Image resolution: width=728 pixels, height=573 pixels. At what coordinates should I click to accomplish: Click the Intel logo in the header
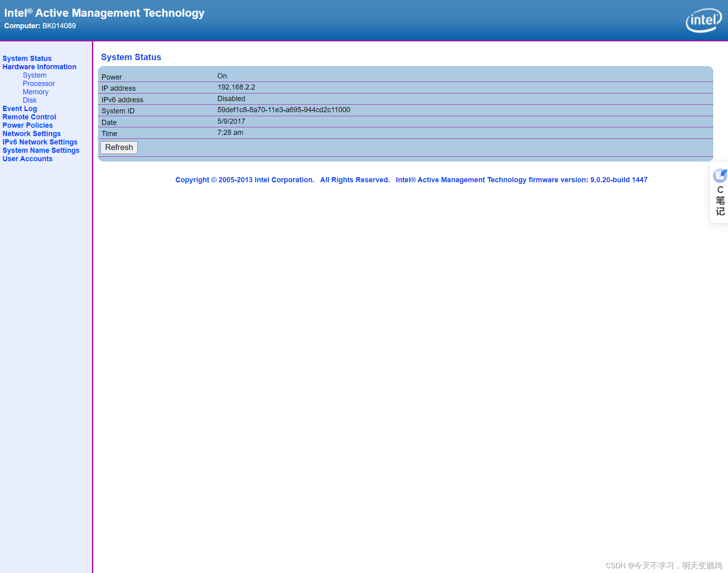(704, 20)
